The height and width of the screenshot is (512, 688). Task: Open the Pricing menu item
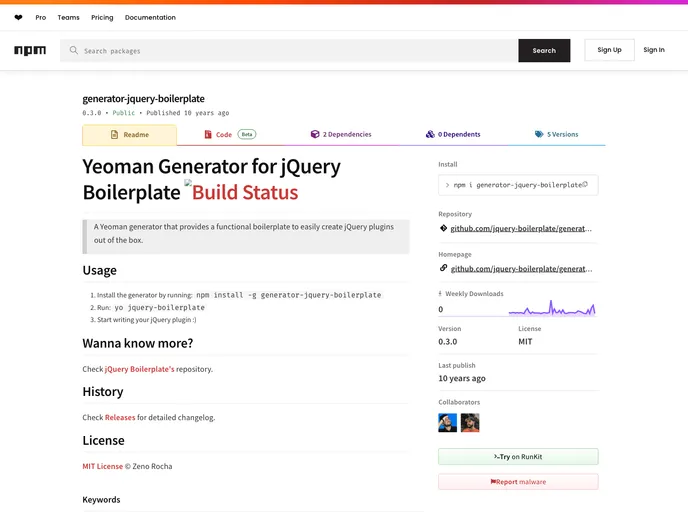102,18
